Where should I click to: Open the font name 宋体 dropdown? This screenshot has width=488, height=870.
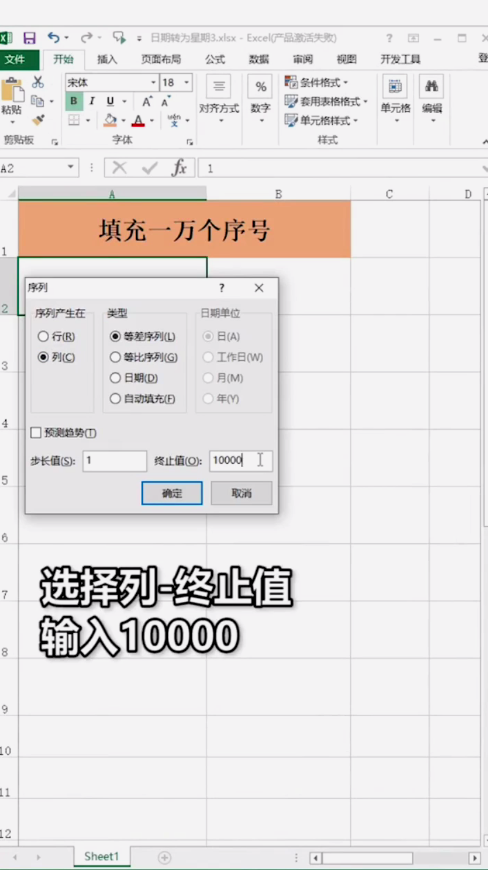pos(154,83)
